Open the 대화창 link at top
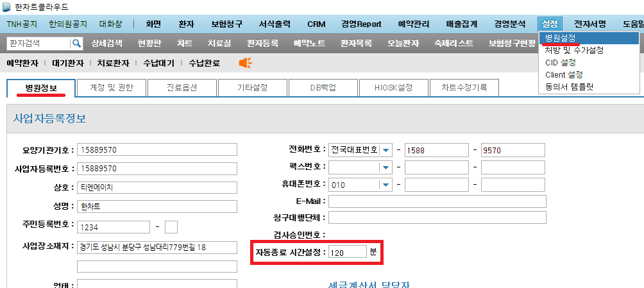This screenshot has height=288, width=644. [112, 24]
